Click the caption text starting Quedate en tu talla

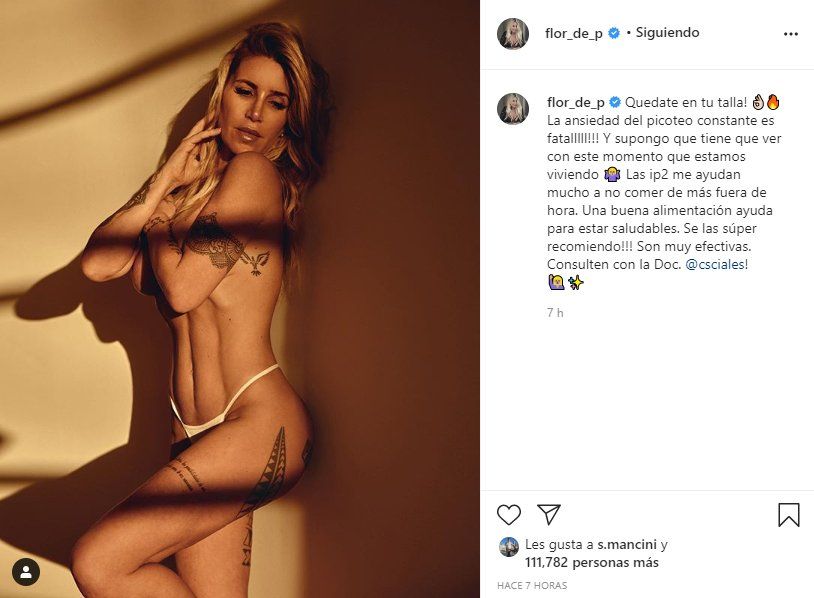(664, 193)
